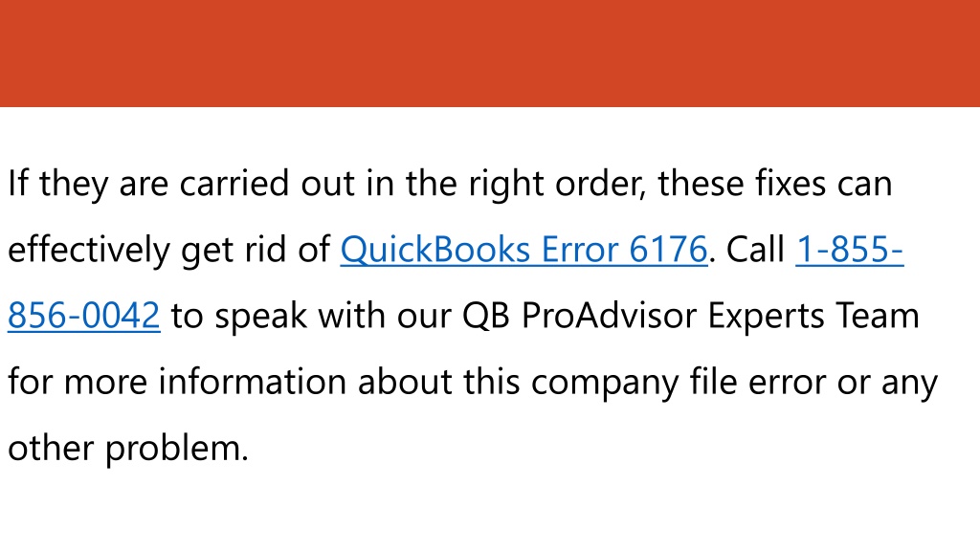This screenshot has height=551, width=980.
Task: Click the word carried in the first line
Action: pos(234,183)
